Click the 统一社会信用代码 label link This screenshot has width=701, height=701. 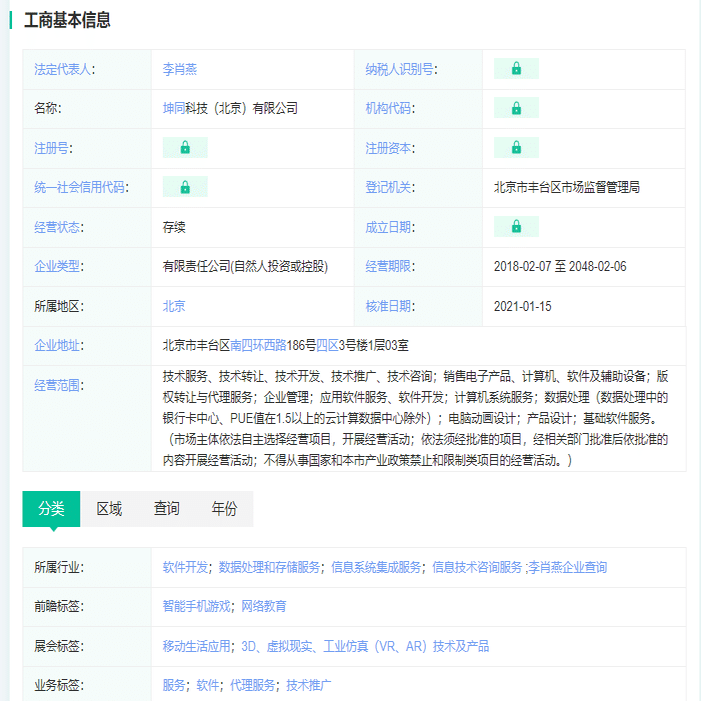tap(80, 187)
